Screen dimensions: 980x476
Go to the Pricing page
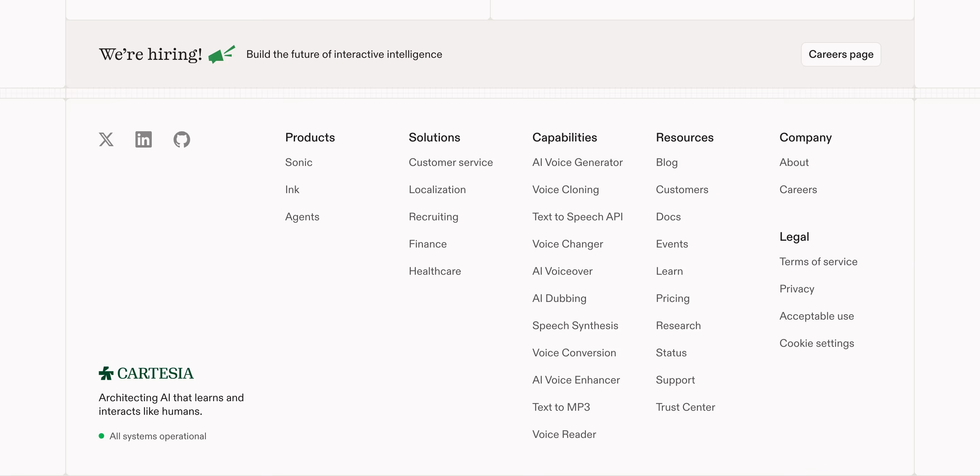tap(673, 298)
